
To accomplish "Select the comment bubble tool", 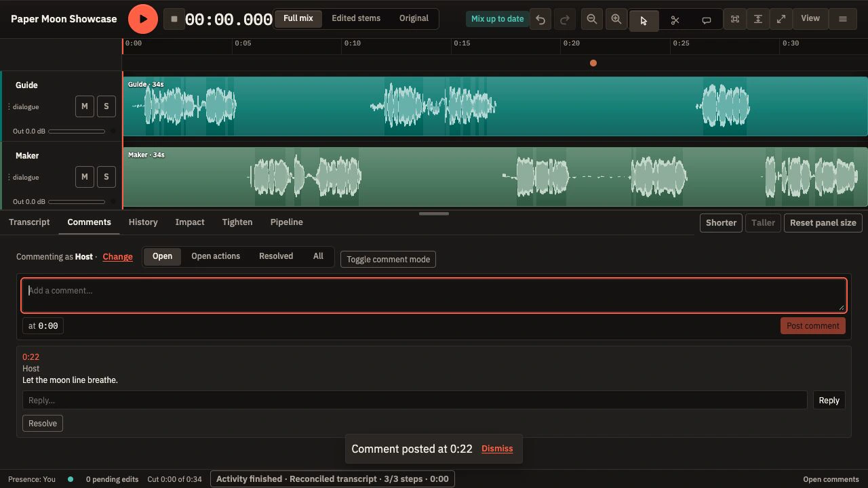I will 706,20.
